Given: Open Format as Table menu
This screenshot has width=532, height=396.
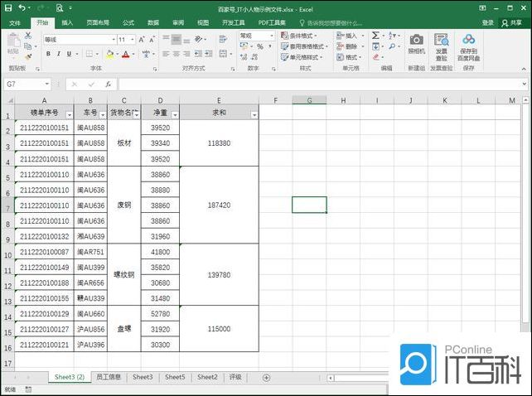Looking at the screenshot, I should coord(304,46).
